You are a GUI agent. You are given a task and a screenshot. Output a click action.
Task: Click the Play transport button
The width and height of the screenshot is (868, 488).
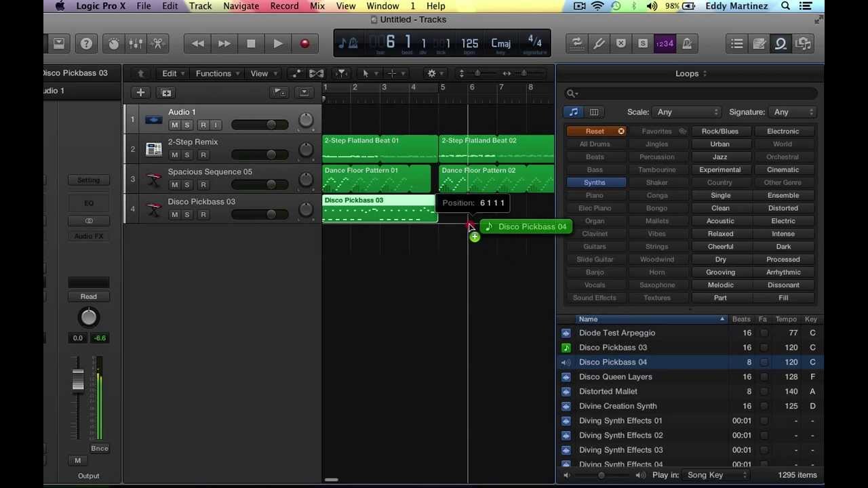pyautogui.click(x=278, y=43)
